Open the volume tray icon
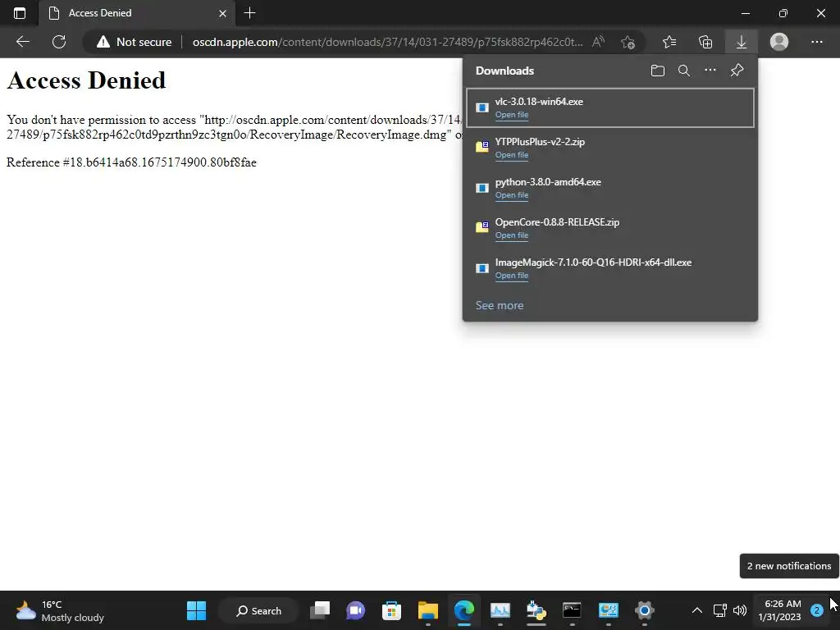The height and width of the screenshot is (630, 840). pos(740,610)
